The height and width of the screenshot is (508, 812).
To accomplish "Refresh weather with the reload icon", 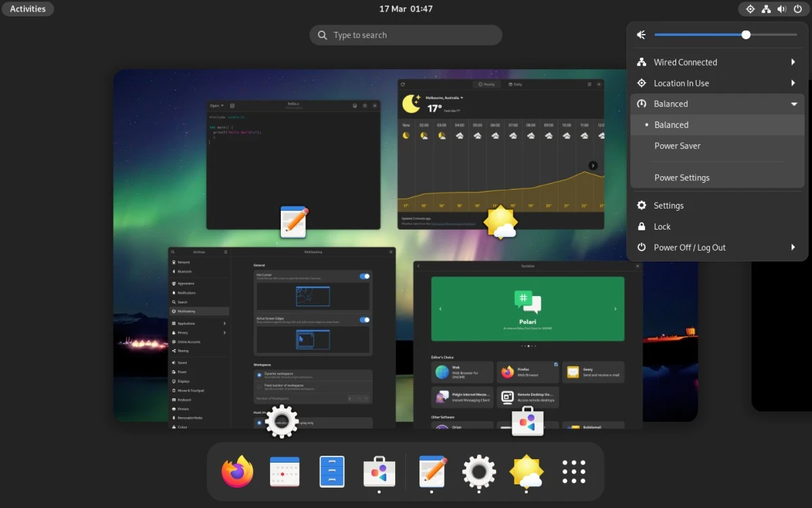I will [x=403, y=84].
